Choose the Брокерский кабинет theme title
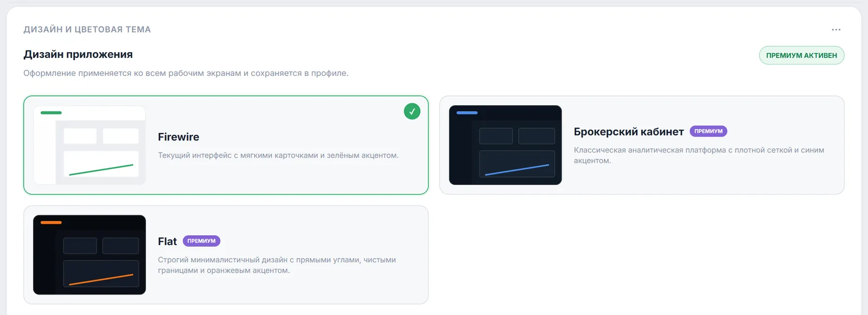The width and height of the screenshot is (868, 315). tap(629, 132)
